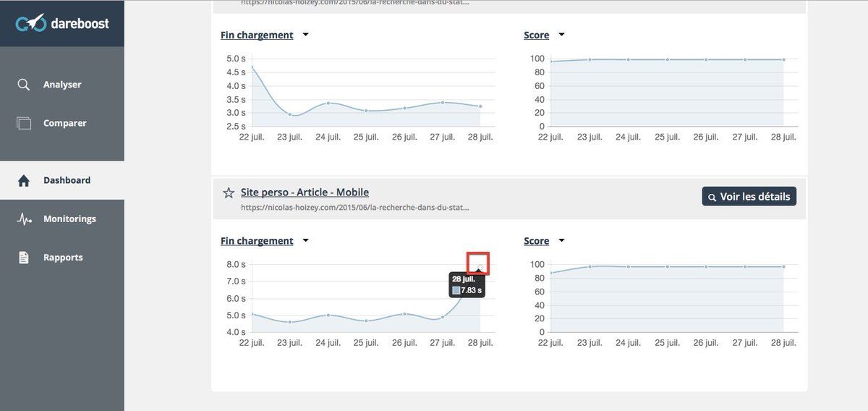Expand upper Fin chargement metric dropdown
This screenshot has width=868, height=411.
(306, 35)
